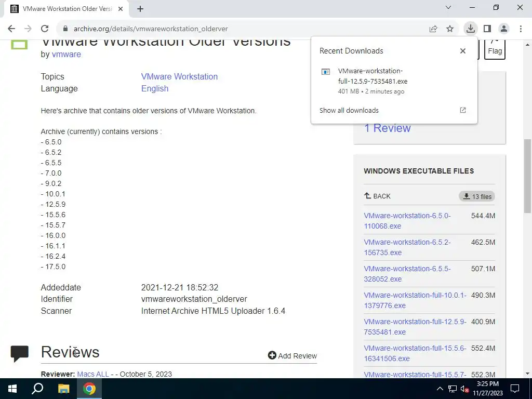Viewport: 532px width, 399px height.
Task: Click the forward navigation arrow
Action: click(28, 29)
